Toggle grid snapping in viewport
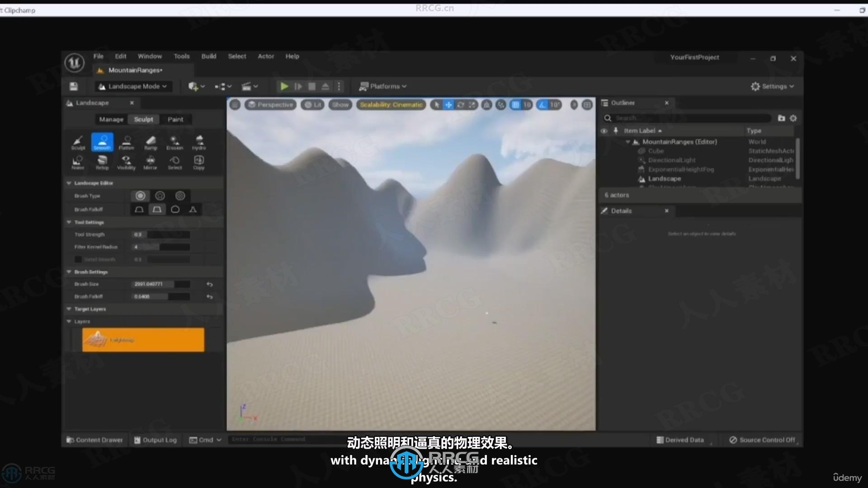Viewport: 868px width, 488px height. click(515, 105)
